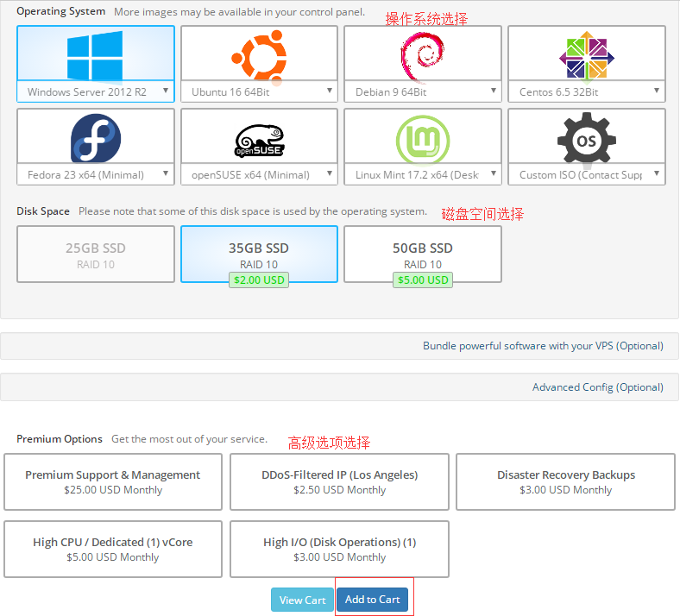Click the Add to Cart button
This screenshot has width=680, height=616.
(373, 600)
